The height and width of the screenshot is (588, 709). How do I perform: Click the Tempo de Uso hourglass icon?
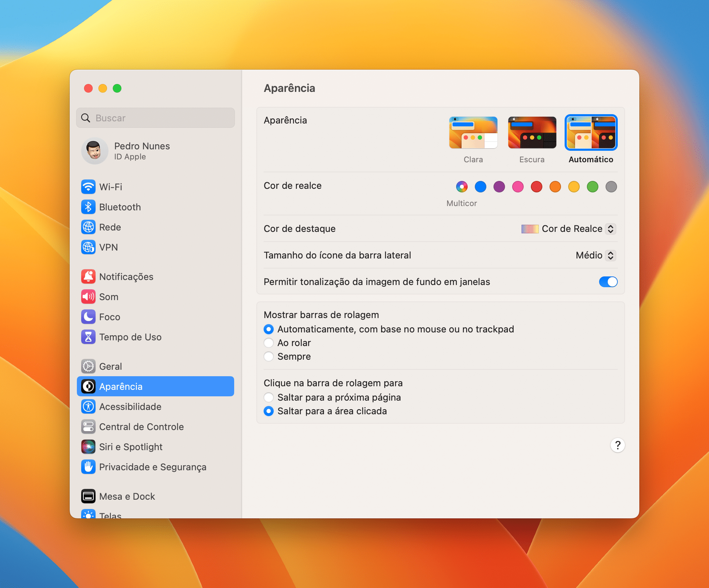pyautogui.click(x=88, y=337)
